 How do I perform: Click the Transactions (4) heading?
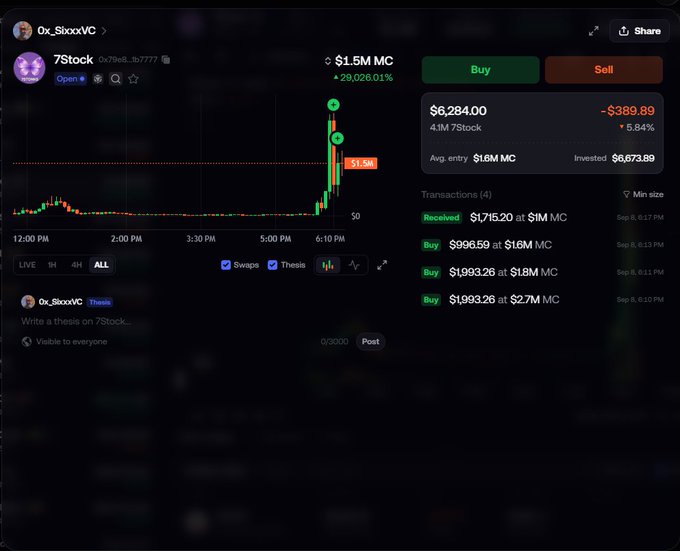coord(456,195)
